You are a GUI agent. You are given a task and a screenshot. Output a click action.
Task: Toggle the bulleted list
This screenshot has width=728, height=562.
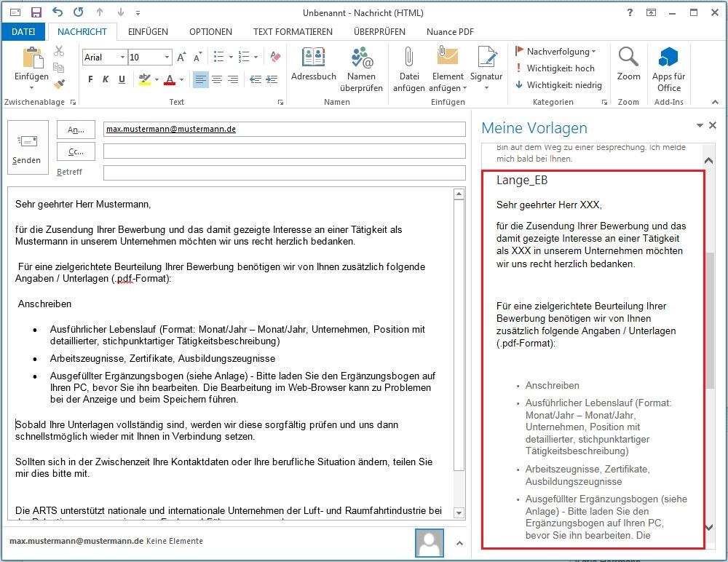(218, 57)
